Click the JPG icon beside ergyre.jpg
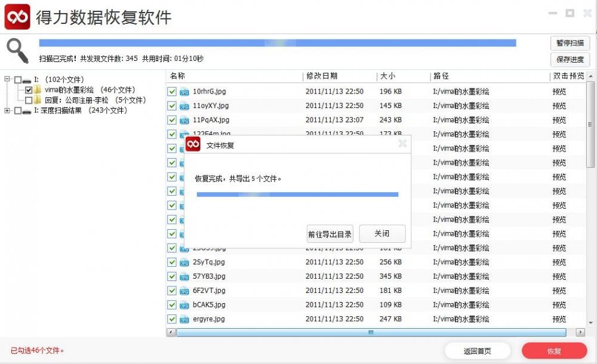 point(183,319)
